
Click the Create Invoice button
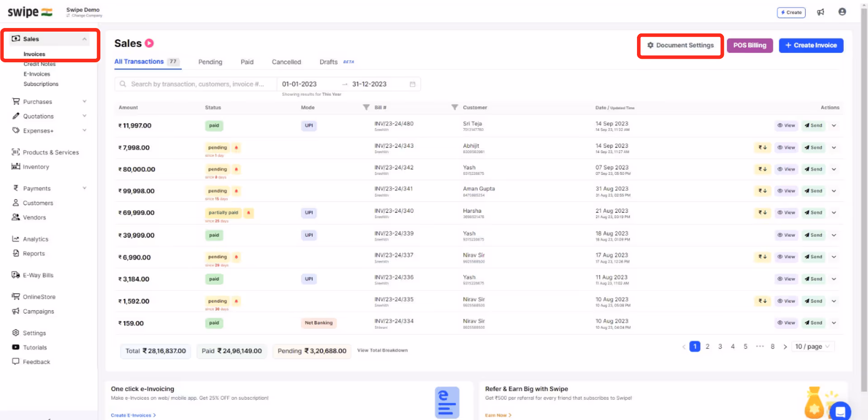coord(811,46)
